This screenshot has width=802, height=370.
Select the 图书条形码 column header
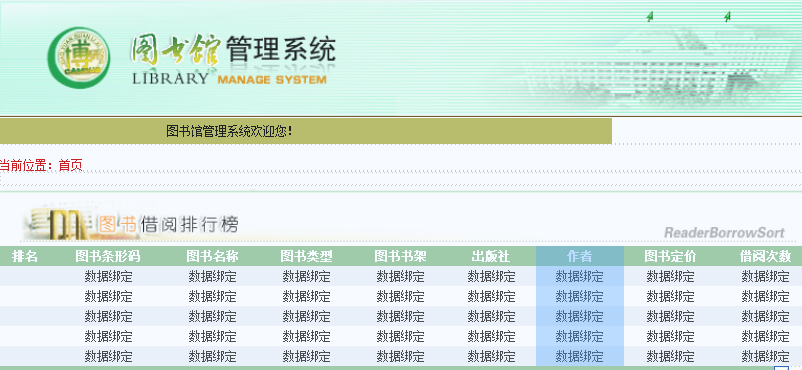(108, 256)
